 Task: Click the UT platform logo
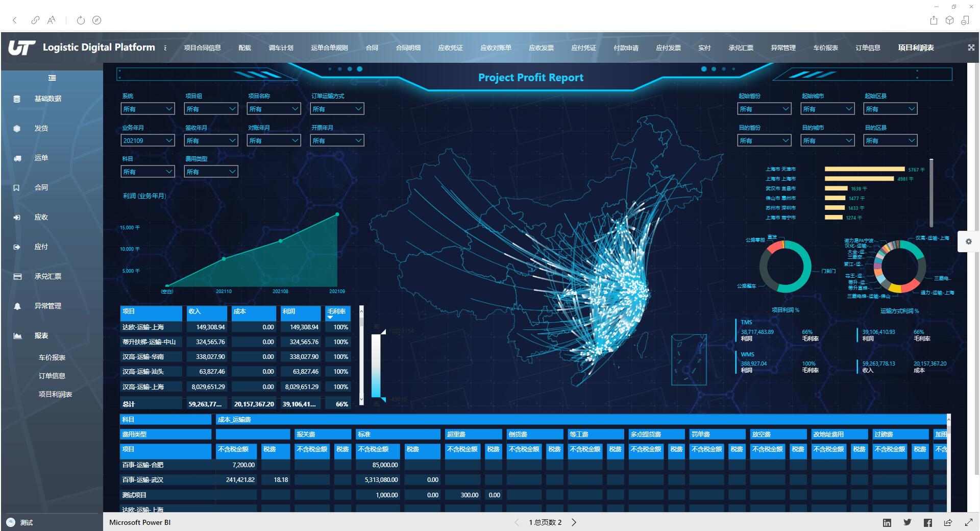tap(21, 47)
